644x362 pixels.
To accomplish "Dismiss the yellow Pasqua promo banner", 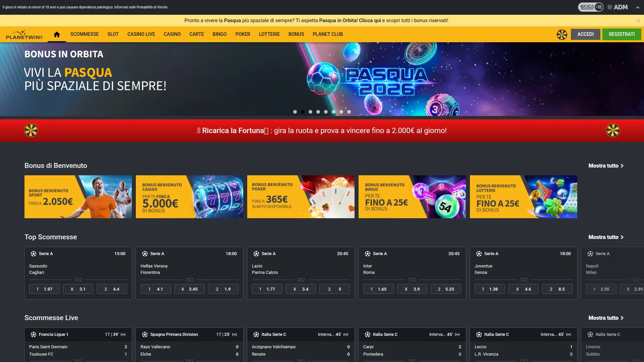I will tap(638, 20).
